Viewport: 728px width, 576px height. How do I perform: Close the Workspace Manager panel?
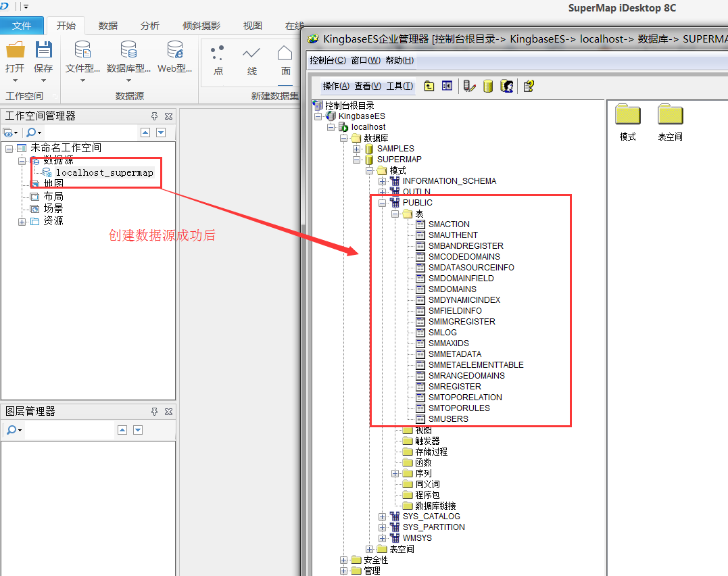168,116
